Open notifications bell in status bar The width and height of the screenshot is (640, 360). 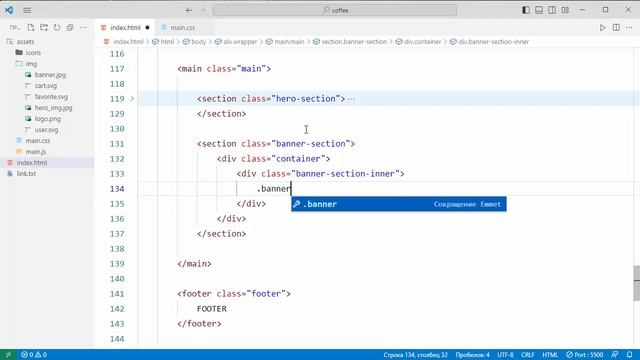(629, 355)
